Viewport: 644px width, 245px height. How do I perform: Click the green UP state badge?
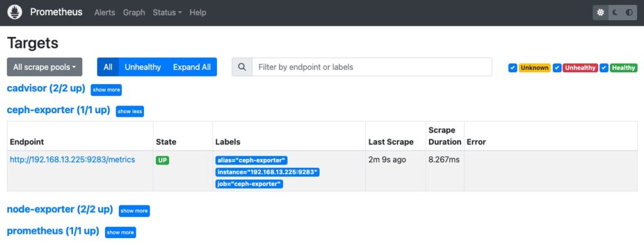click(162, 160)
